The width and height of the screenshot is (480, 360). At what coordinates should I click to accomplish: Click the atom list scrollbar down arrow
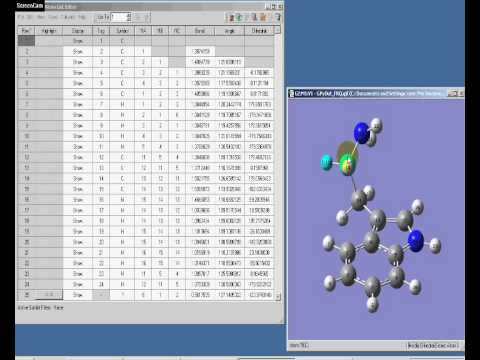278,296
